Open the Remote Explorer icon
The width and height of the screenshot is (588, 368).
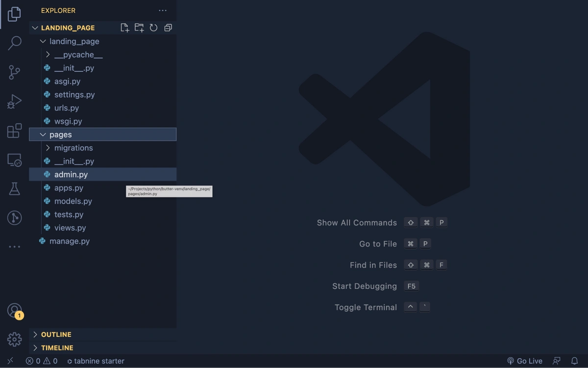tap(14, 160)
